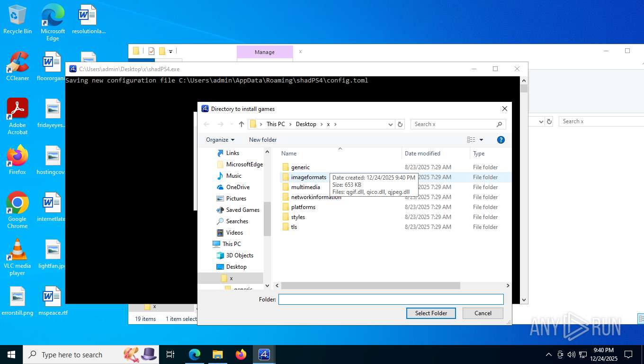Open the Organize dropdown menu
The height and width of the screenshot is (364, 644).
coord(220,140)
